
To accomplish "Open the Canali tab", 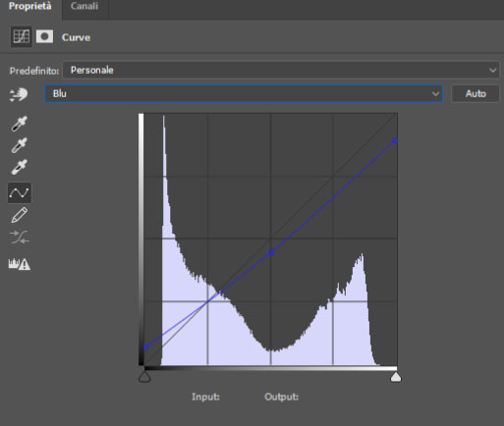I will click(84, 7).
